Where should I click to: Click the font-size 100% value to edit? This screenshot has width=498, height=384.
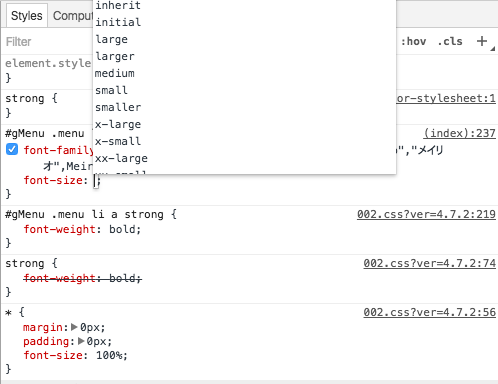[x=110, y=355]
